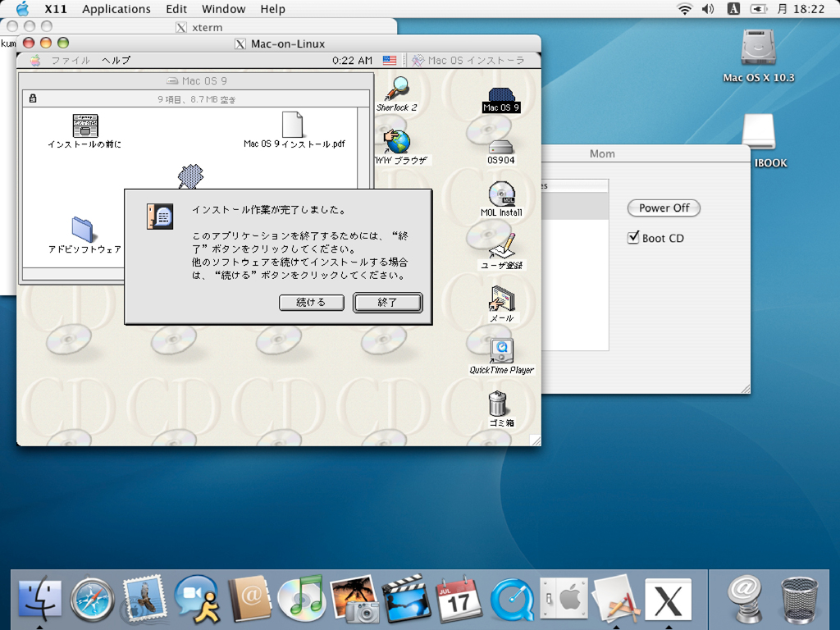Open the X11 Help menu
This screenshot has width=840, height=630.
[x=272, y=9]
